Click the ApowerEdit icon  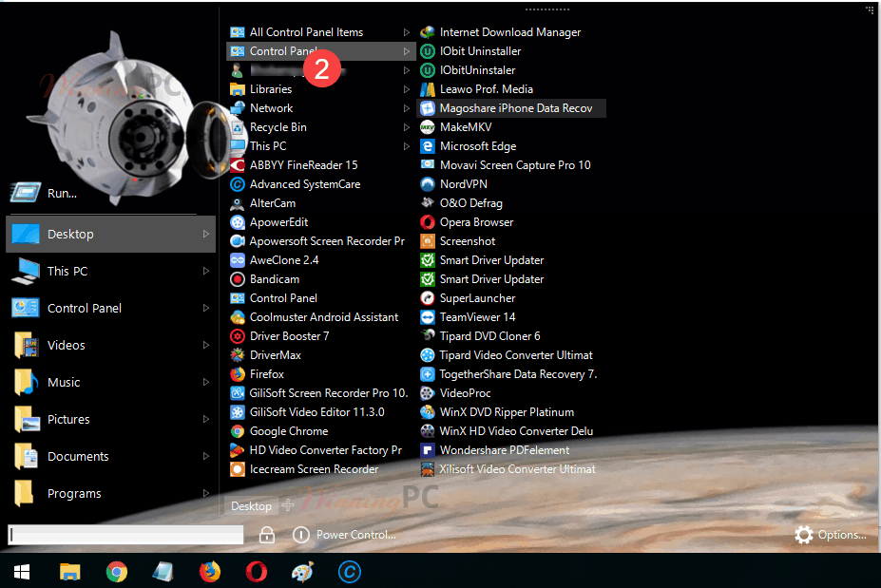tap(238, 222)
